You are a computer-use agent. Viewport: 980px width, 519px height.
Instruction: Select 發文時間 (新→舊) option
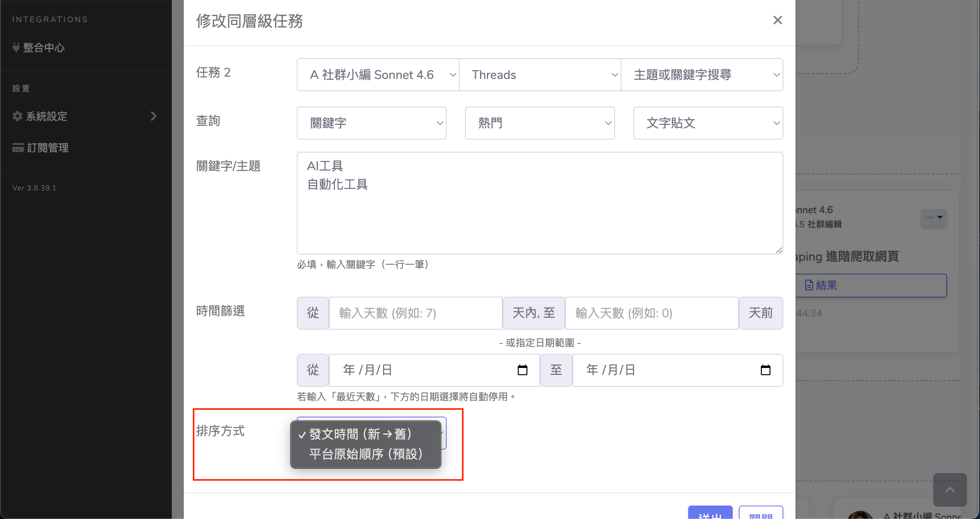click(360, 434)
